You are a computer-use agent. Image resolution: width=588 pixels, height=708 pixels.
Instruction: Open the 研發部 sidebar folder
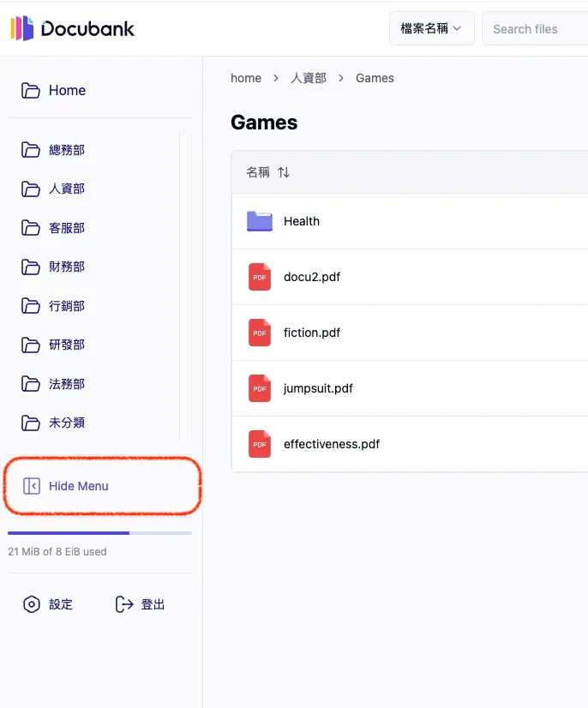point(66,345)
